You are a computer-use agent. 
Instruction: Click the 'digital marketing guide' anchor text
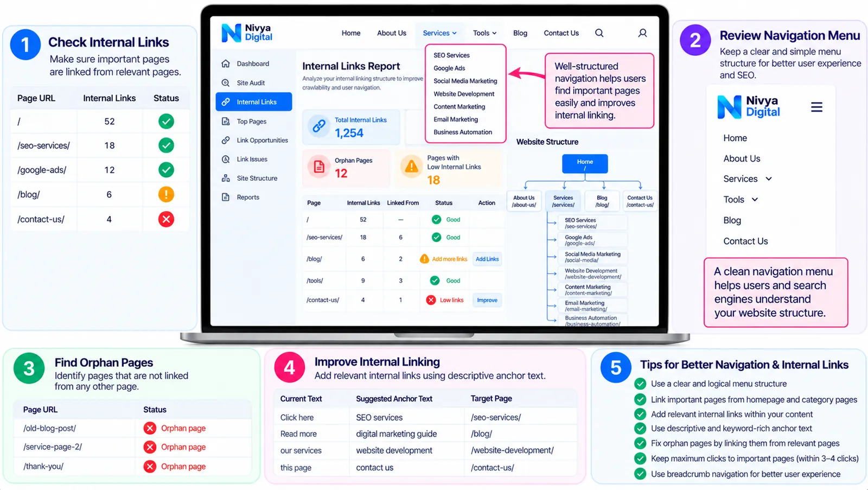coord(396,434)
